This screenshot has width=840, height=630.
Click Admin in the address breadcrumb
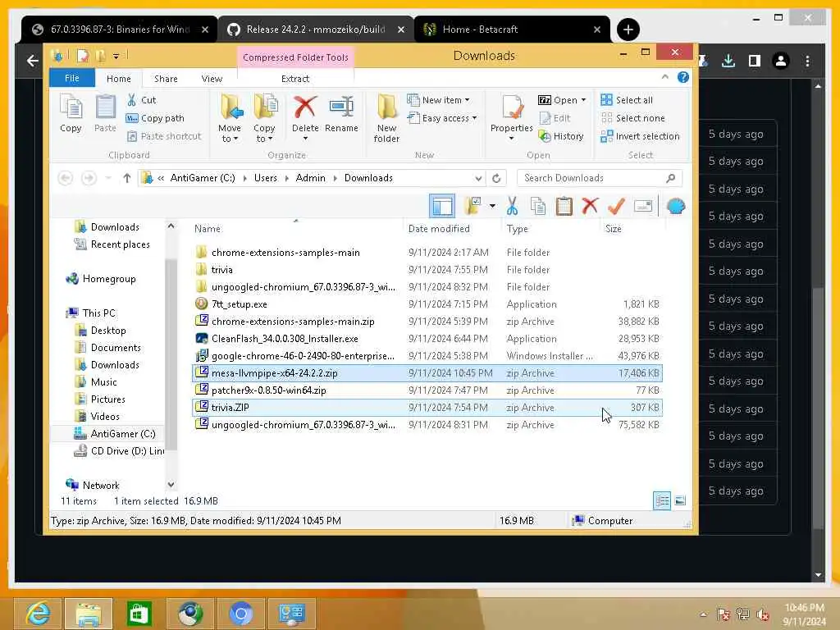point(310,178)
